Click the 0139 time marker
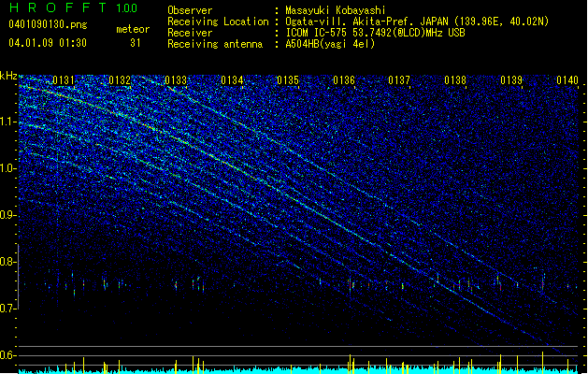This screenshot has width=588, height=374. coord(511,80)
